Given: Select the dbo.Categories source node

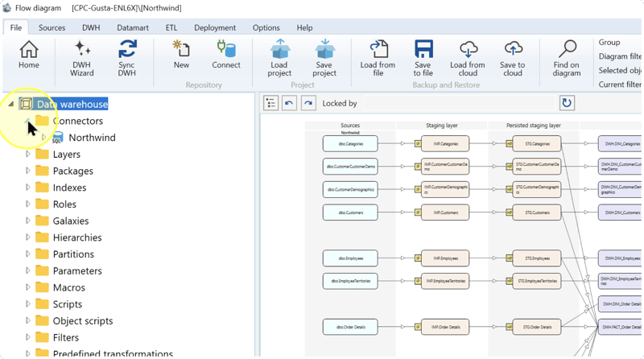Looking at the screenshot, I should click(350, 144).
